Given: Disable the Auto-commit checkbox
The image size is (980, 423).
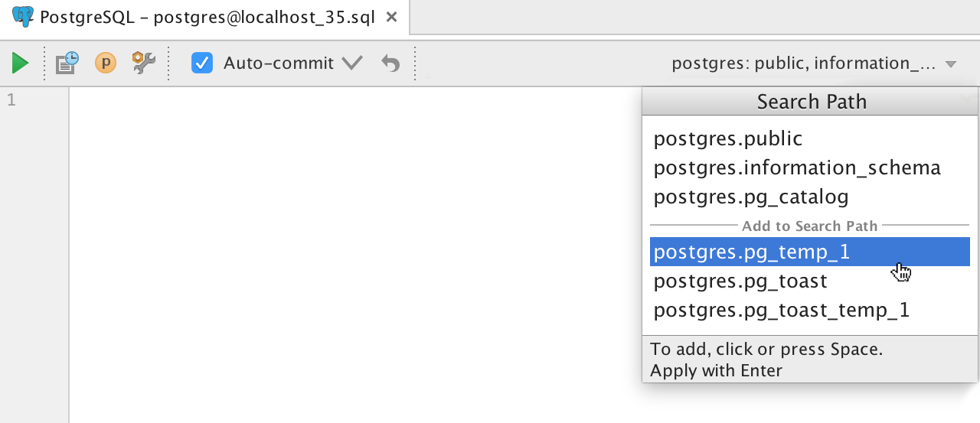Looking at the screenshot, I should 202,63.
